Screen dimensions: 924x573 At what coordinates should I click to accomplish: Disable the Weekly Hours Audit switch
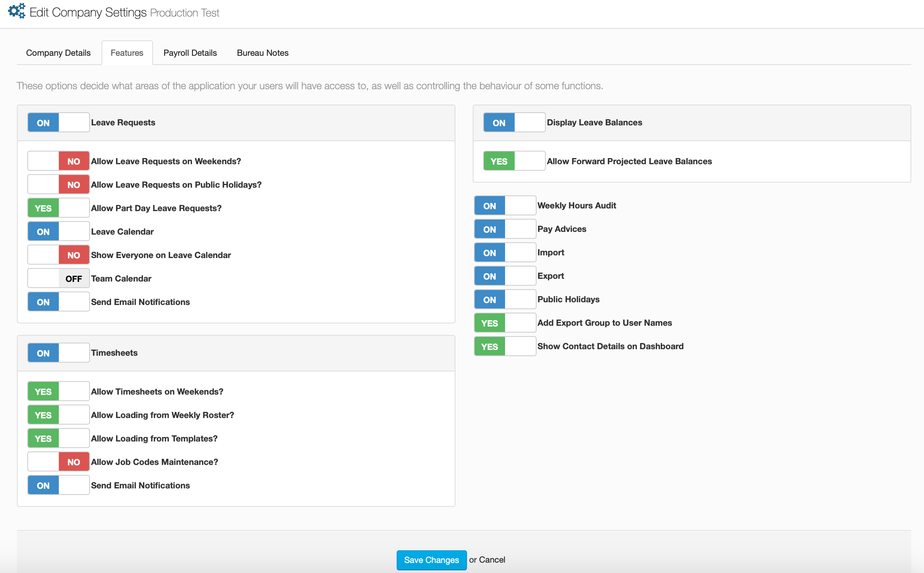pyautogui.click(x=505, y=206)
